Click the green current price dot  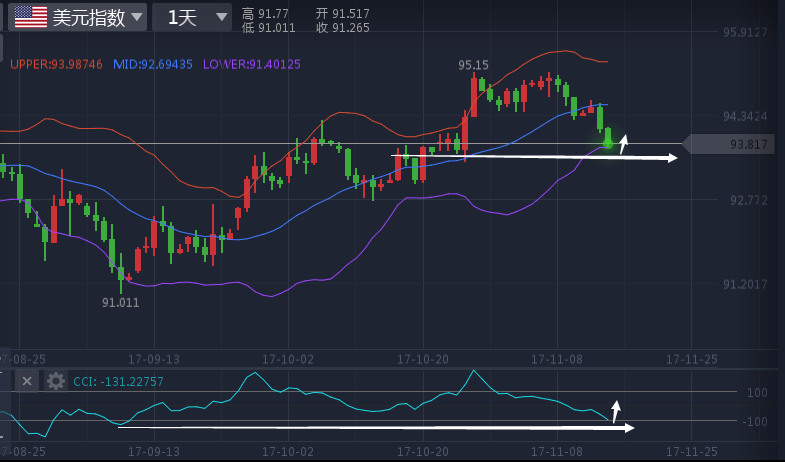(608, 144)
